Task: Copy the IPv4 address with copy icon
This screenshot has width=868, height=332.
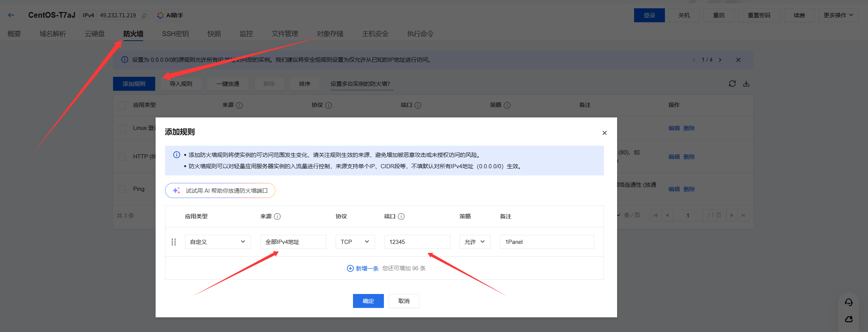Action: click(144, 15)
